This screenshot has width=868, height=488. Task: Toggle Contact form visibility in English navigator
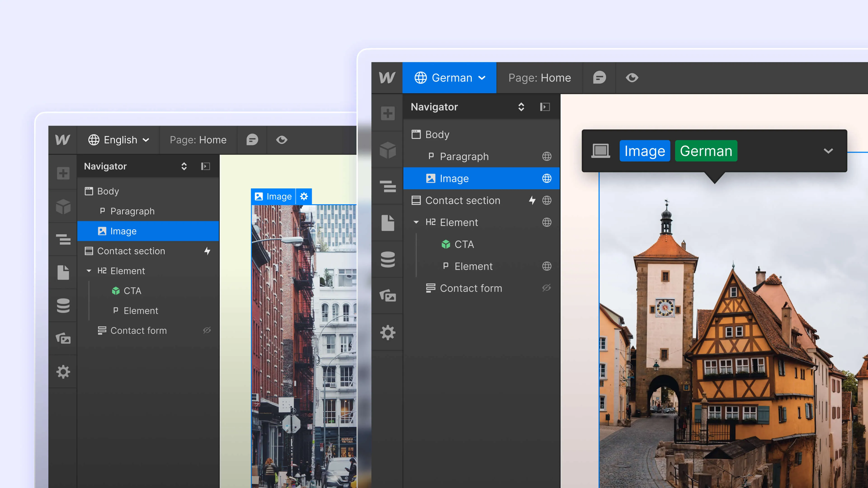[207, 330]
